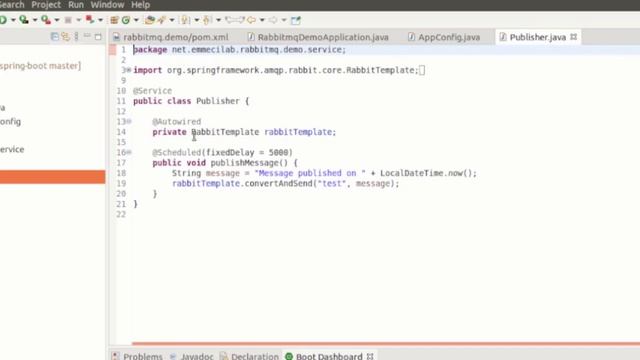This screenshot has width=640, height=360.
Task: Click the marker beside code line 1
Action: coord(112,50)
